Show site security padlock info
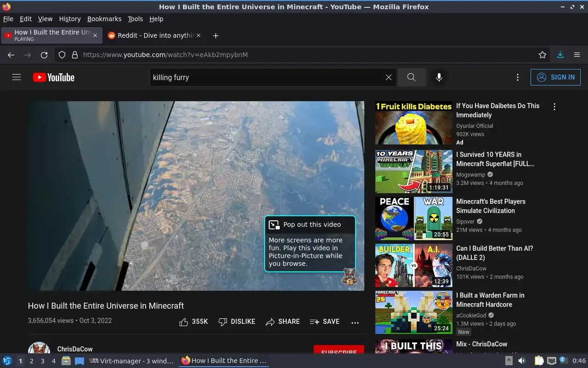 (x=75, y=55)
